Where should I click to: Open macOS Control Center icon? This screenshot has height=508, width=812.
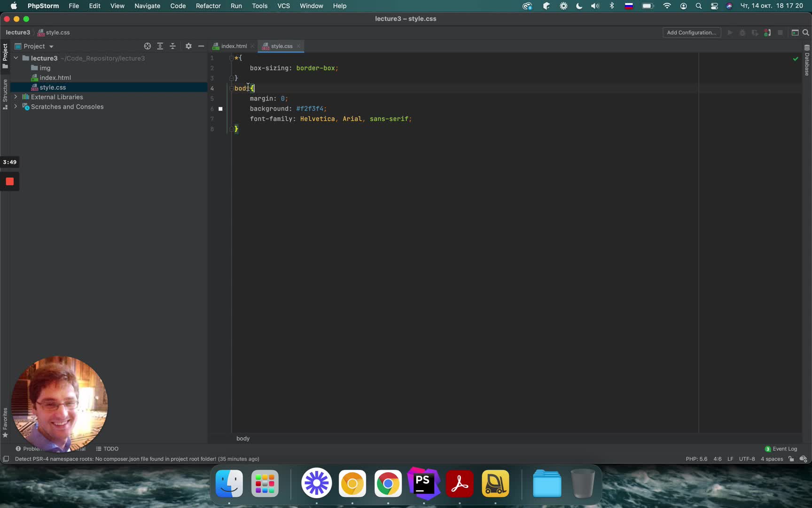[x=714, y=6]
